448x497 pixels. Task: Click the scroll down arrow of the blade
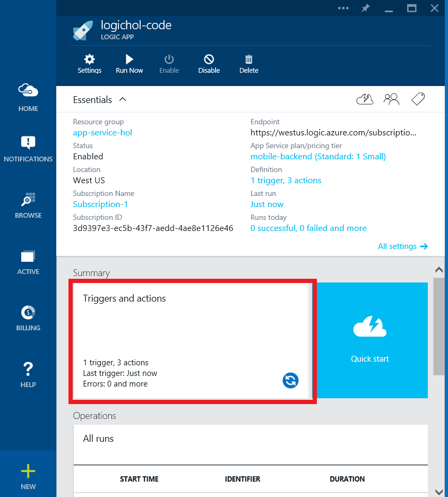click(439, 492)
